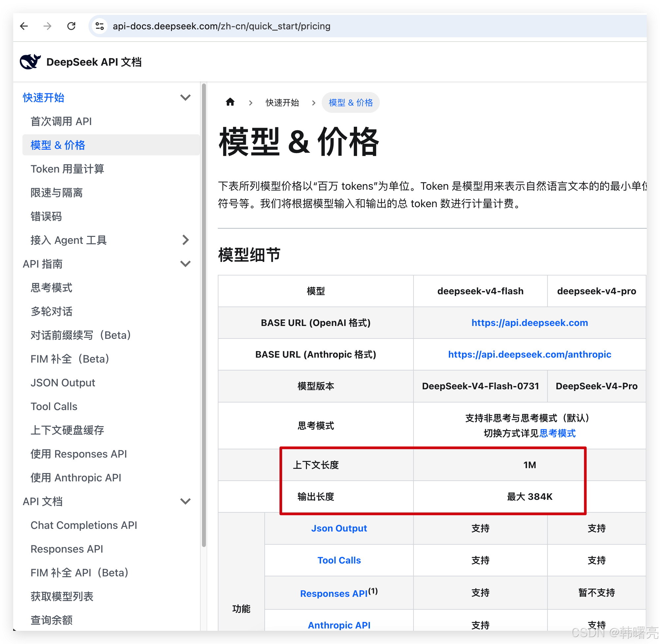This screenshot has height=644, width=660.
Task: Click the browser forward arrow
Action: pyautogui.click(x=48, y=26)
